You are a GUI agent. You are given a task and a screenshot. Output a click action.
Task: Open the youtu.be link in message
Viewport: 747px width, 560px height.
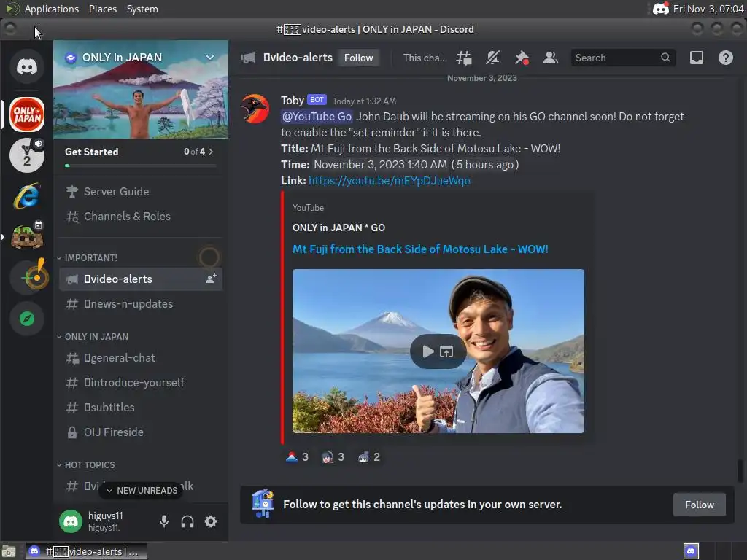(390, 181)
